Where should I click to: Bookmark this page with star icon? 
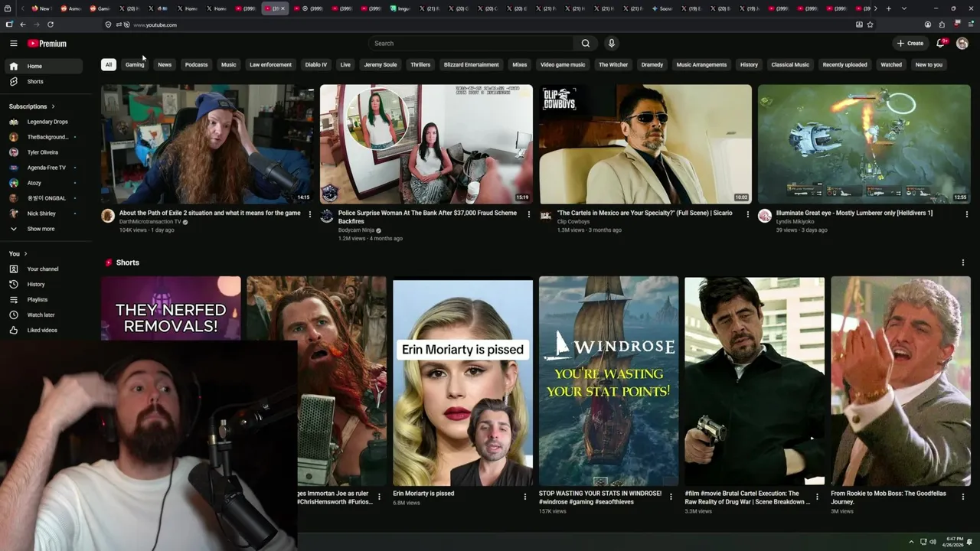(x=871, y=24)
